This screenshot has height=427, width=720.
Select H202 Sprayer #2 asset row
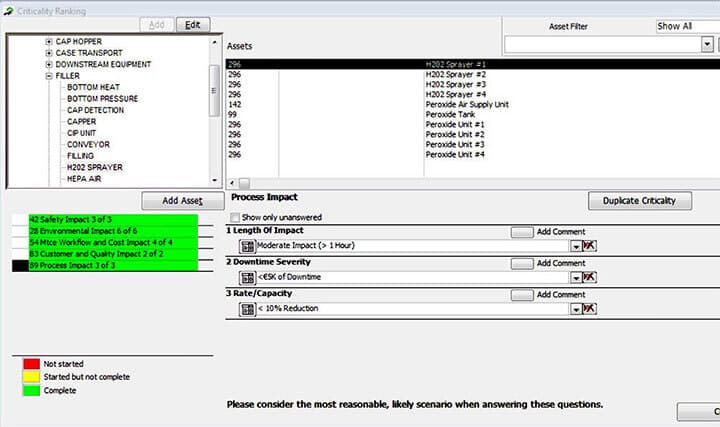473,74
